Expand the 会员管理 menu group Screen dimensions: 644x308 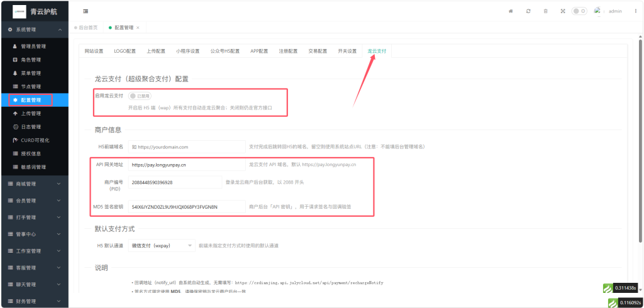[34, 201]
